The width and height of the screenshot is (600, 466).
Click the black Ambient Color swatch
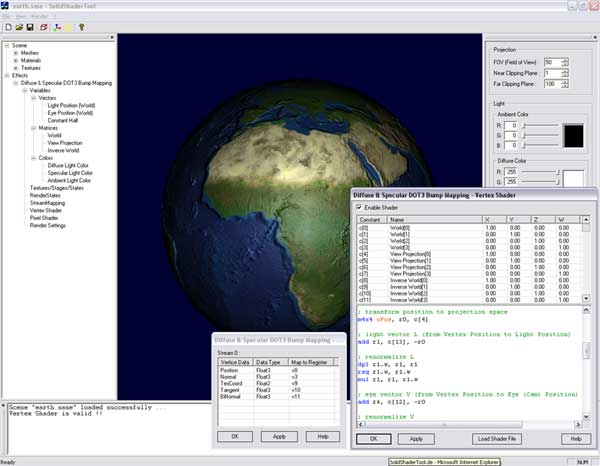[574, 136]
